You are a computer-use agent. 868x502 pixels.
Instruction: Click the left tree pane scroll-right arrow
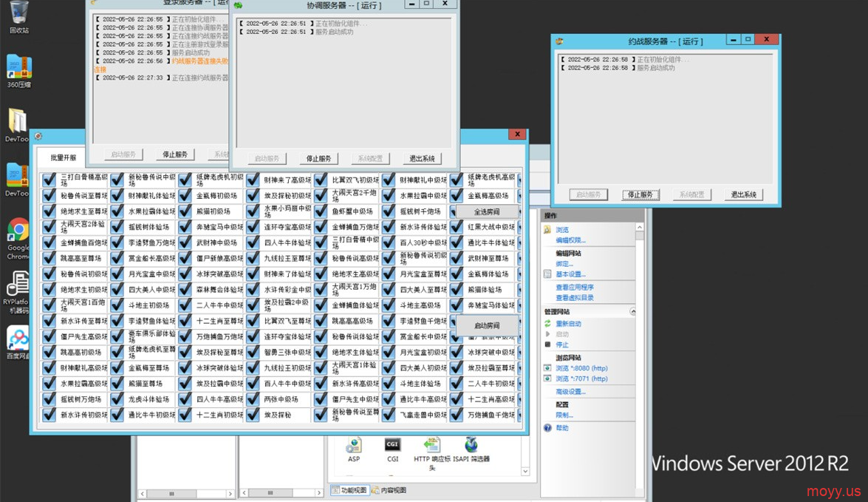(x=230, y=493)
